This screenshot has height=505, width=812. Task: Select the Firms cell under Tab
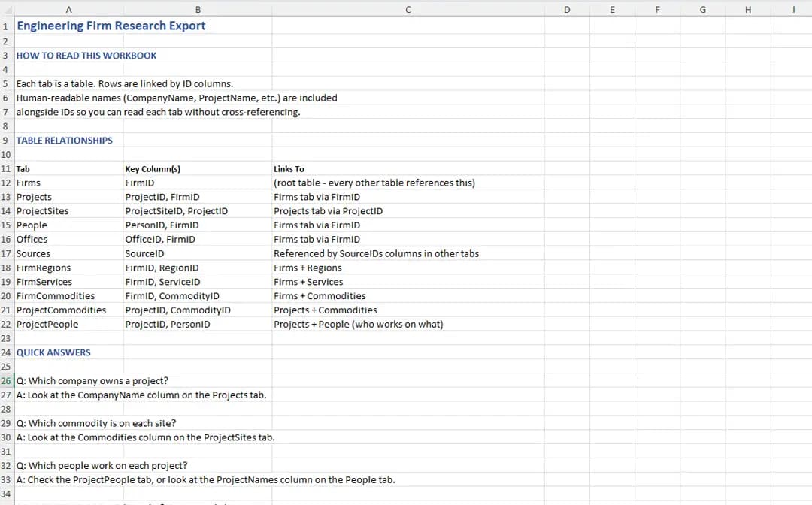click(68, 183)
